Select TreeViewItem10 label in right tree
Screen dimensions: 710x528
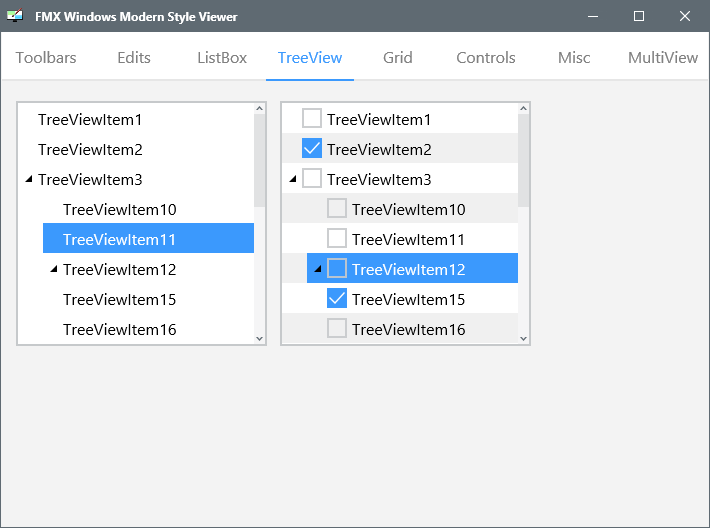click(x=408, y=209)
